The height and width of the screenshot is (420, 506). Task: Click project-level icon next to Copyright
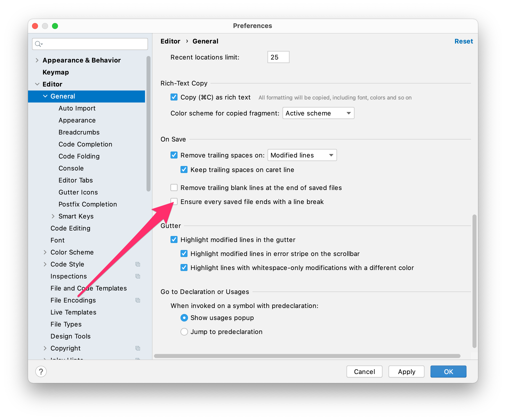[137, 348]
